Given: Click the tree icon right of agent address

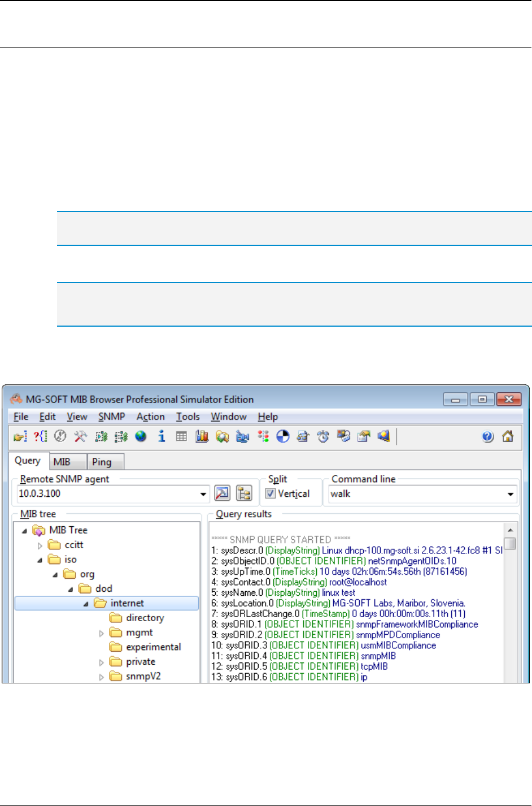Looking at the screenshot, I should 243,493.
